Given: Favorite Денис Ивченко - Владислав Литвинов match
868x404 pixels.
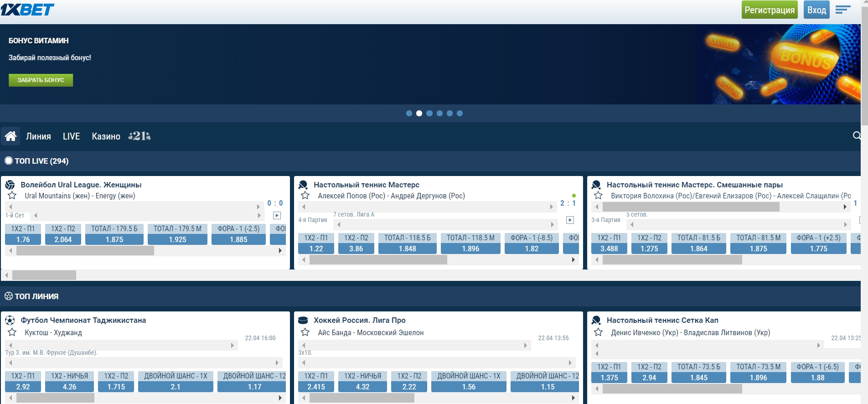Looking at the screenshot, I should [599, 332].
